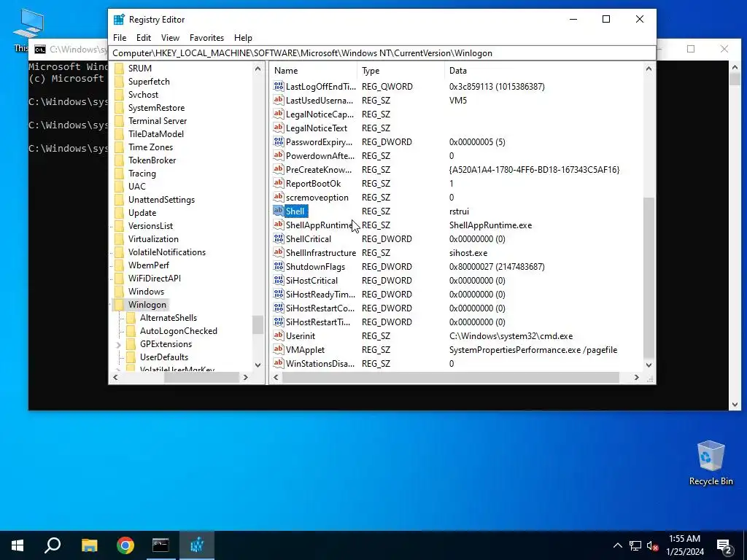This screenshot has width=747, height=560.
Task: Select the WinStationsDisa... value icon
Action: (x=279, y=363)
